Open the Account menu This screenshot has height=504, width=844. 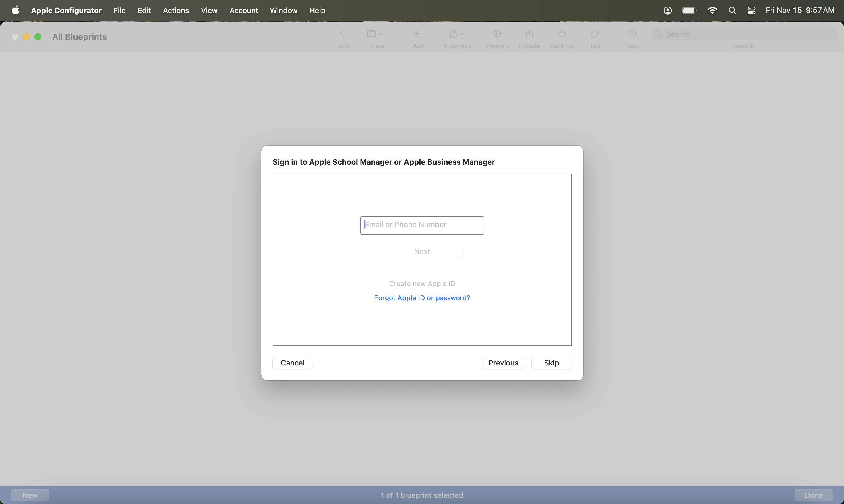point(244,11)
